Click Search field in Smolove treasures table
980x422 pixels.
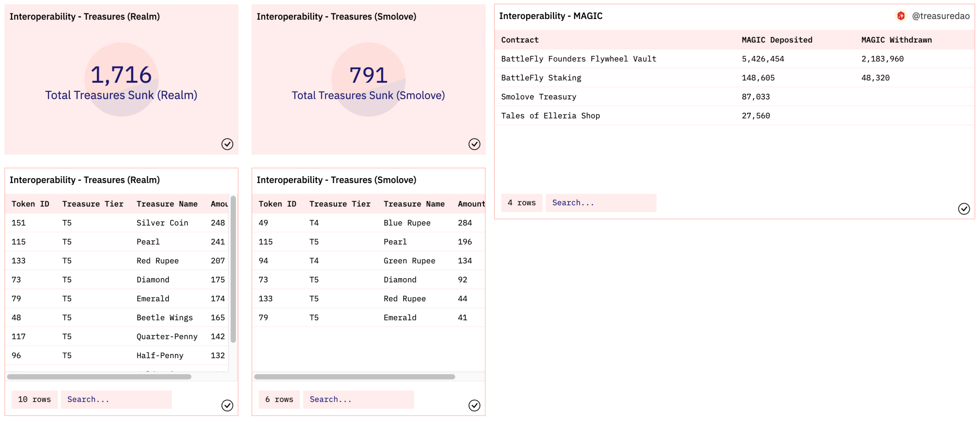358,399
